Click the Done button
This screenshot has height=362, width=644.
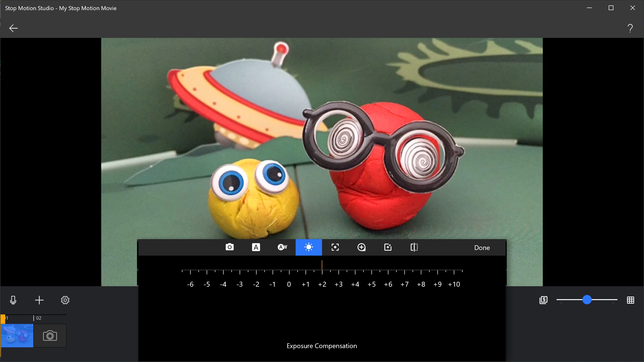point(482,248)
